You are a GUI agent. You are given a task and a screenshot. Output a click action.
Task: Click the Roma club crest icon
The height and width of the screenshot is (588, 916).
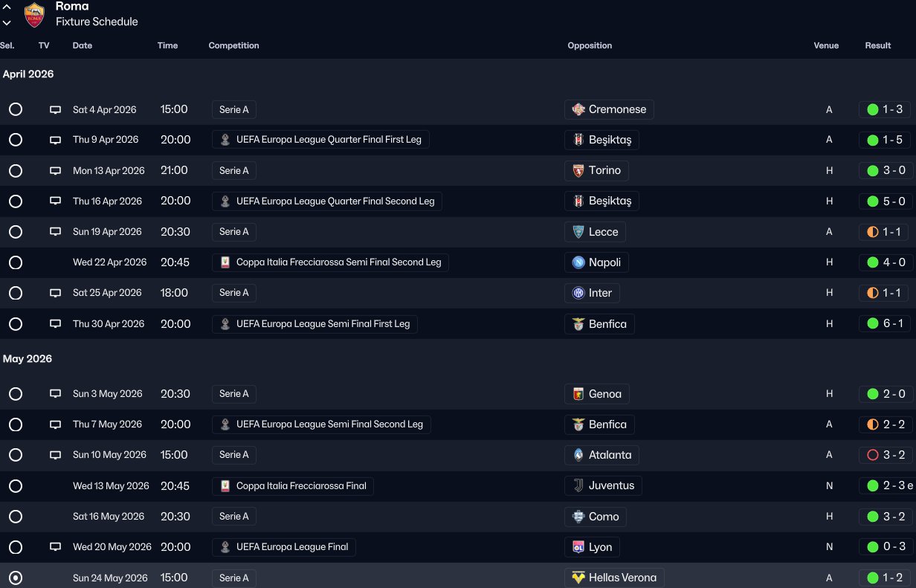(x=34, y=15)
